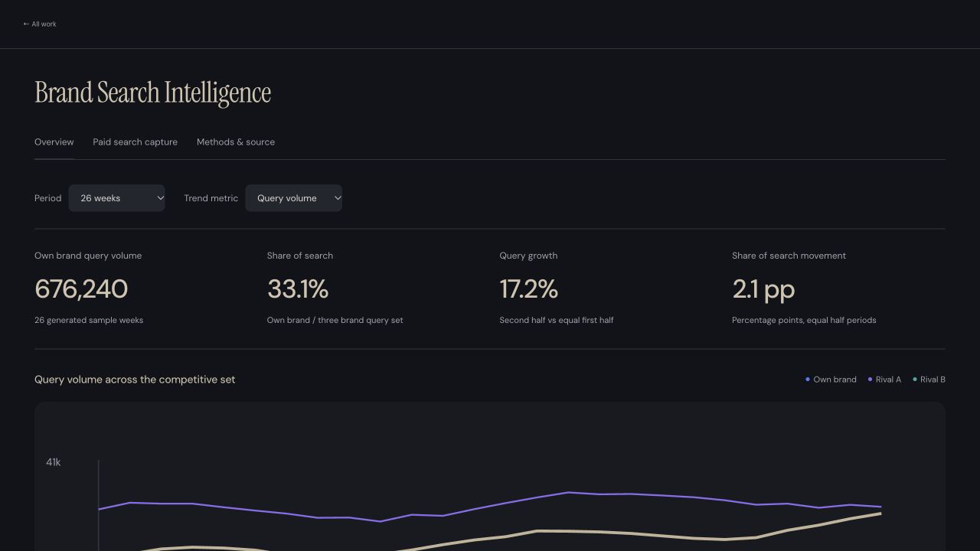
Task: Click the Rival B legend label
Action: (933, 380)
